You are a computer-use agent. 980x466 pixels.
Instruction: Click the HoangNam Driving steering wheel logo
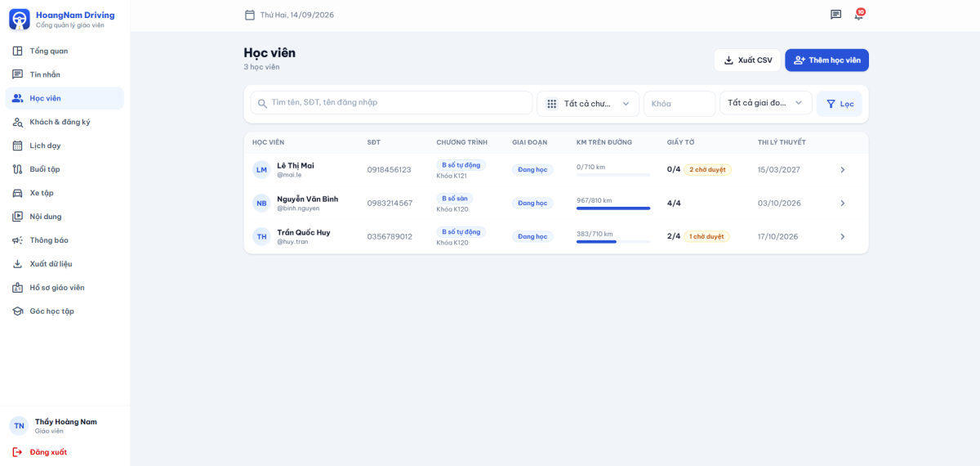coord(20,19)
